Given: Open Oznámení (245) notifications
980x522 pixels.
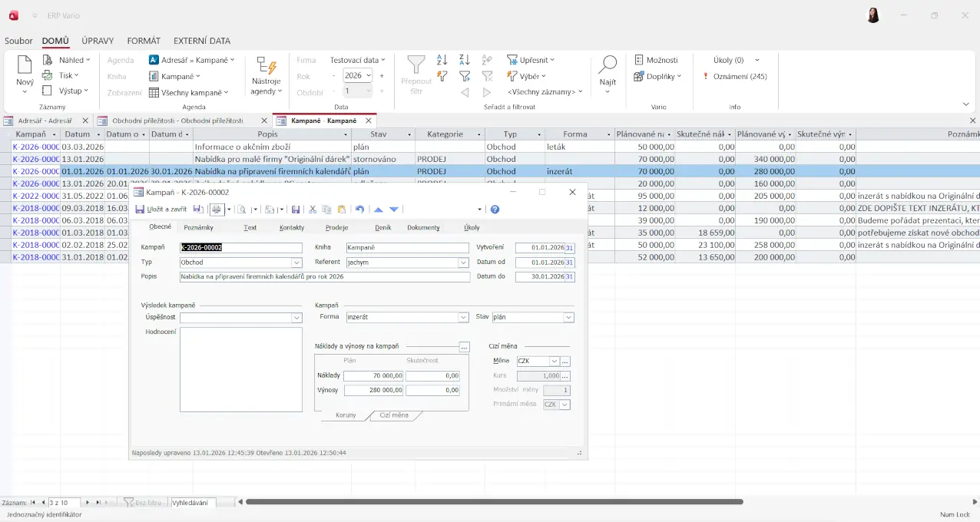Looking at the screenshot, I should click(x=735, y=76).
